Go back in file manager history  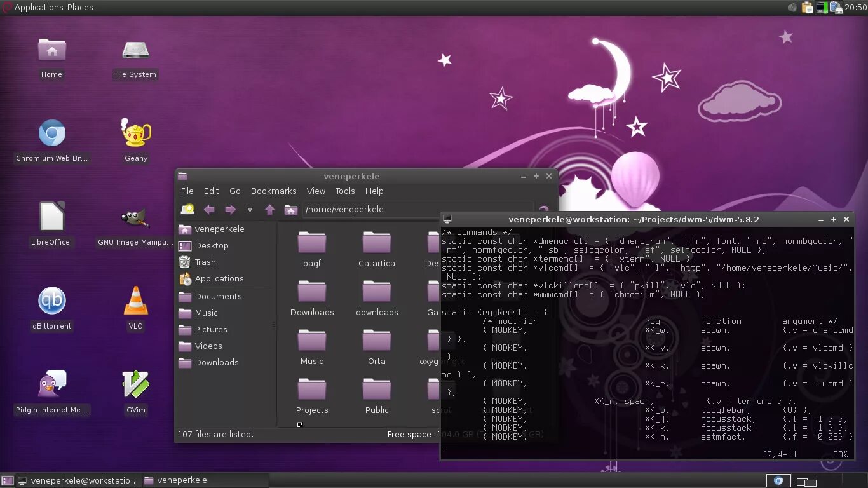pyautogui.click(x=209, y=209)
